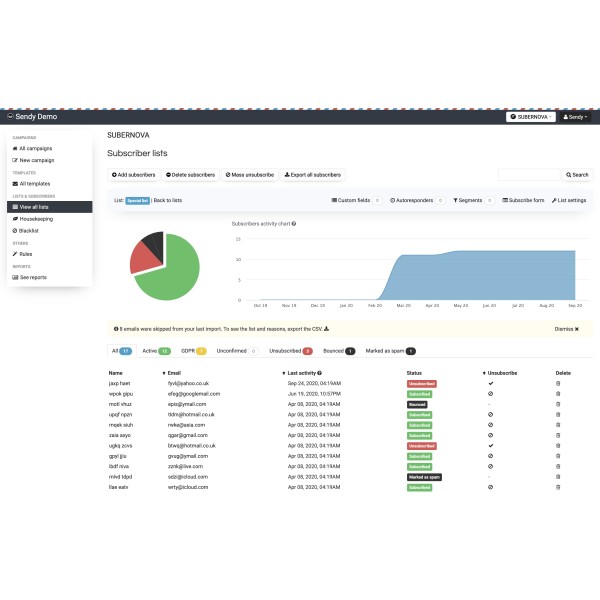Open the Sendy user dropdown menu
Screen dimensions: 600x600
tap(575, 117)
